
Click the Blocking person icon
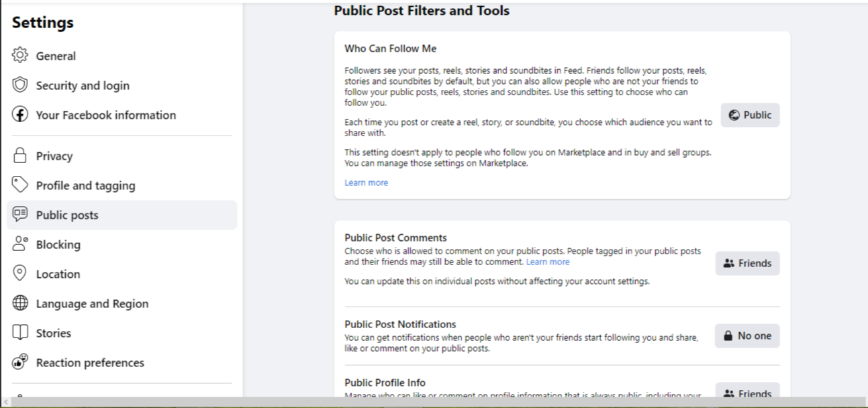point(20,244)
